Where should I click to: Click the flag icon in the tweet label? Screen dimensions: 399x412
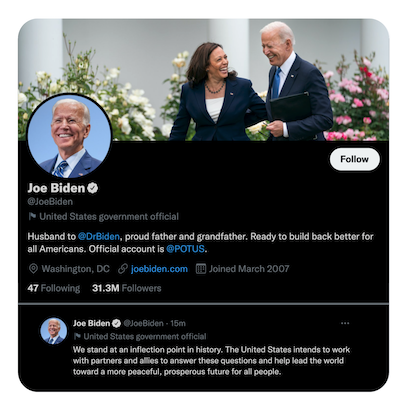[x=77, y=336]
